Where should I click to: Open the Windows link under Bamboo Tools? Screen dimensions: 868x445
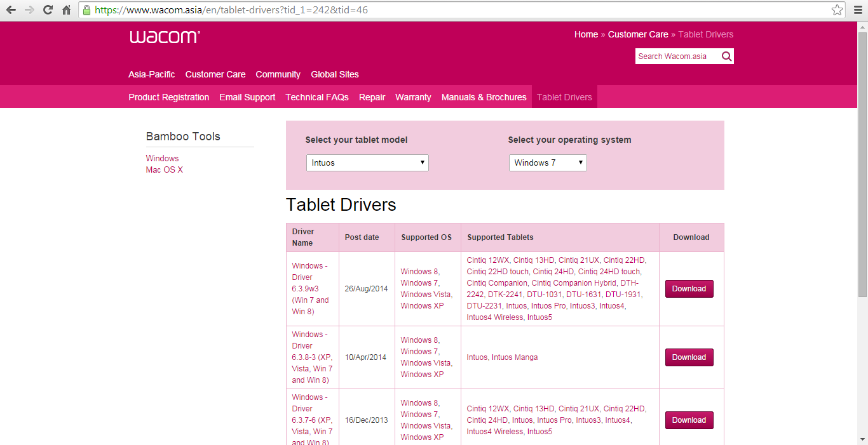click(162, 159)
